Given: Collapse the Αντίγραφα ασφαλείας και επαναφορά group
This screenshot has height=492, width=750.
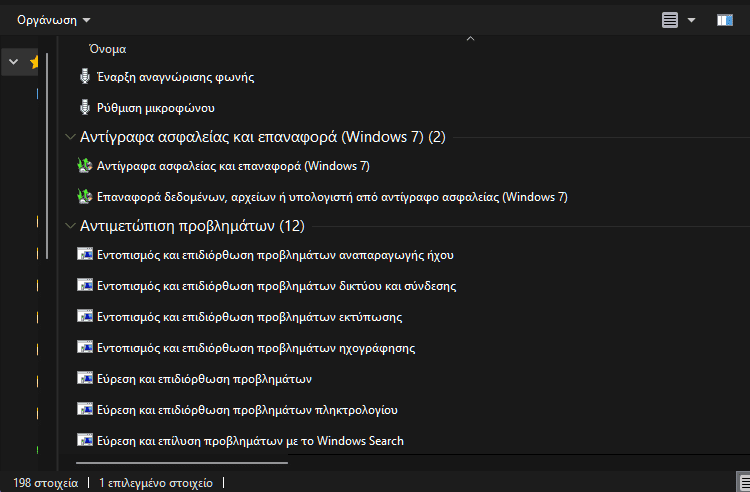Looking at the screenshot, I should point(69,136).
